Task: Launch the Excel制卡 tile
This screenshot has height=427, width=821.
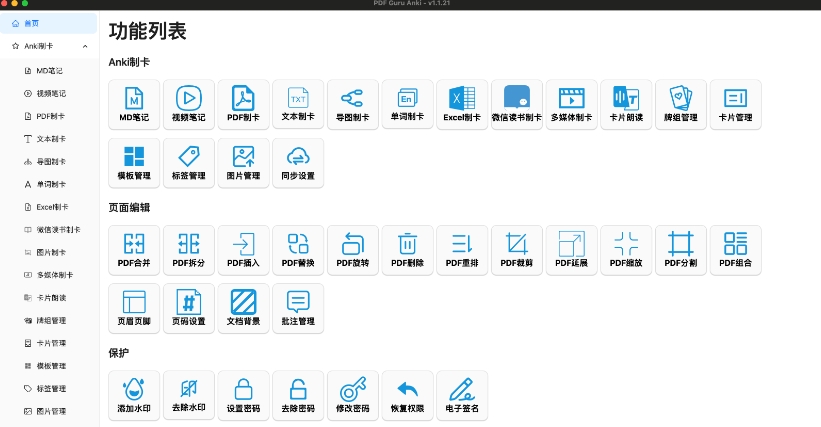Action: click(x=462, y=104)
